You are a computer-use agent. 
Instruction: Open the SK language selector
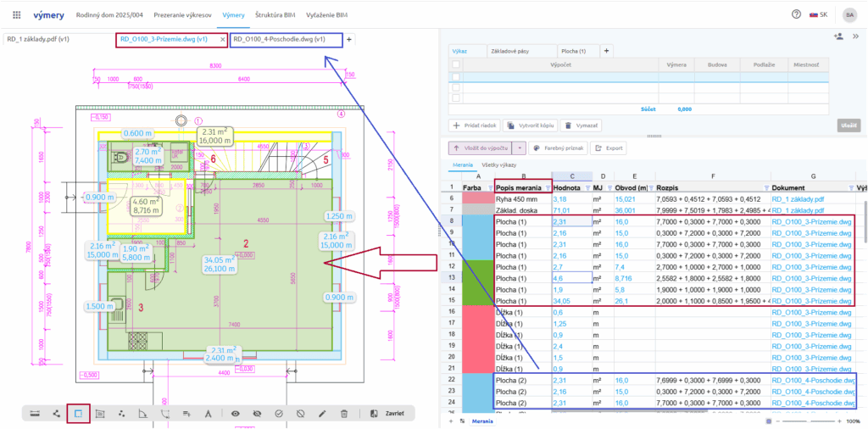tap(819, 14)
